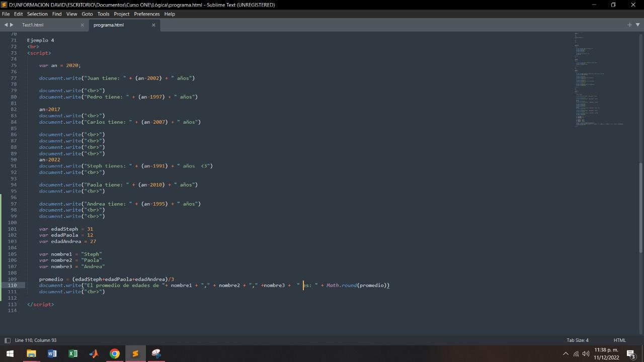
Task: Open the notifications action center icon
Action: point(631,353)
